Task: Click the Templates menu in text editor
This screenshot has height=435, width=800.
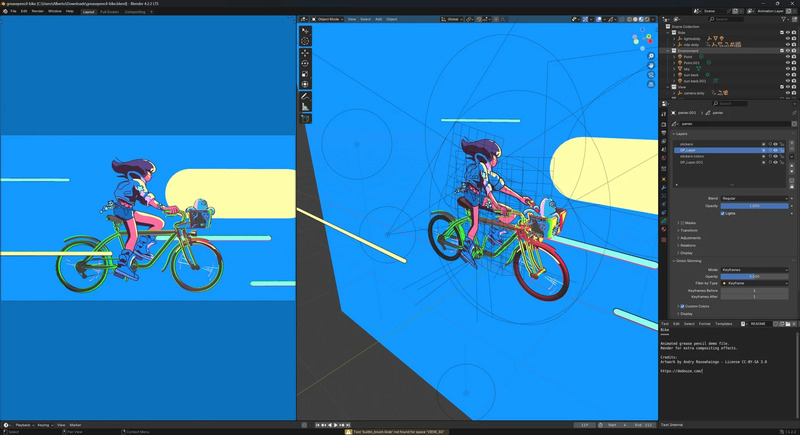Action: click(723, 324)
